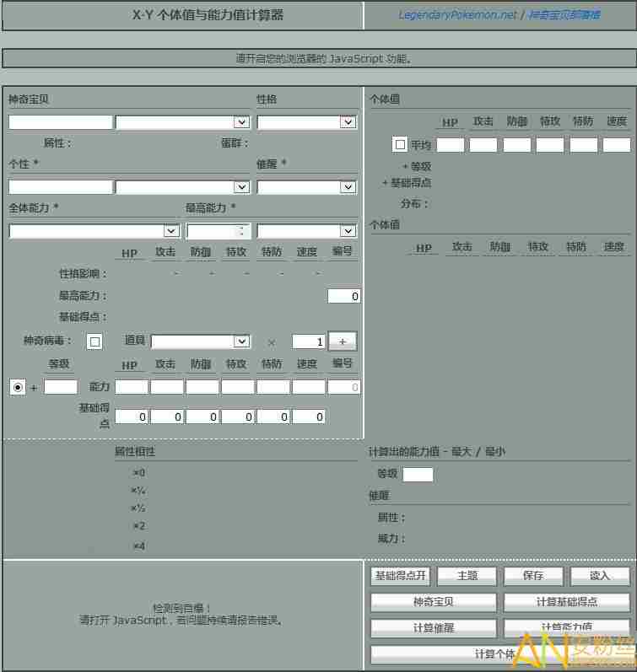
Task: Click the 计算基础得点 button
Action: click(567, 602)
